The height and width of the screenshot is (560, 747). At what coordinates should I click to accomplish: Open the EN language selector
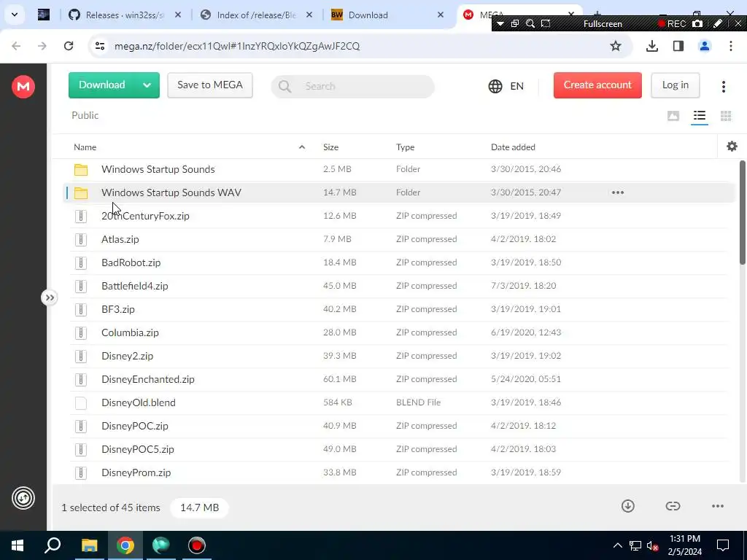[x=506, y=86]
